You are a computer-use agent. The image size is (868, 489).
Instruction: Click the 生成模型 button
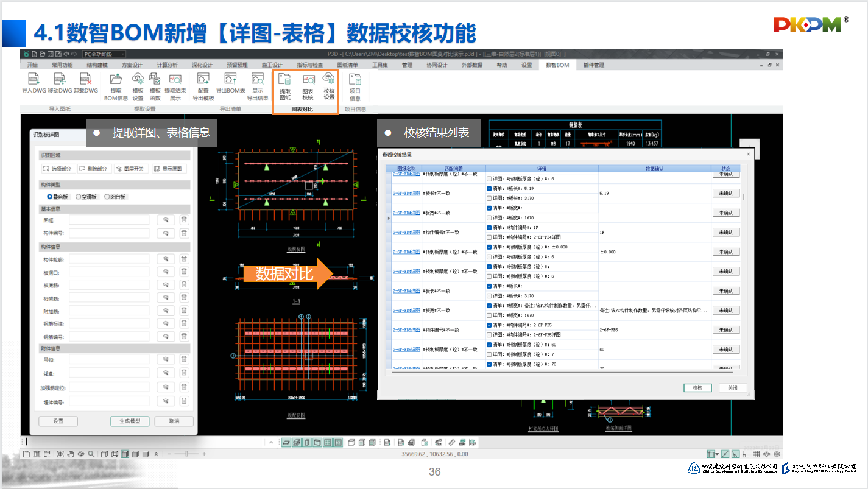130,421
